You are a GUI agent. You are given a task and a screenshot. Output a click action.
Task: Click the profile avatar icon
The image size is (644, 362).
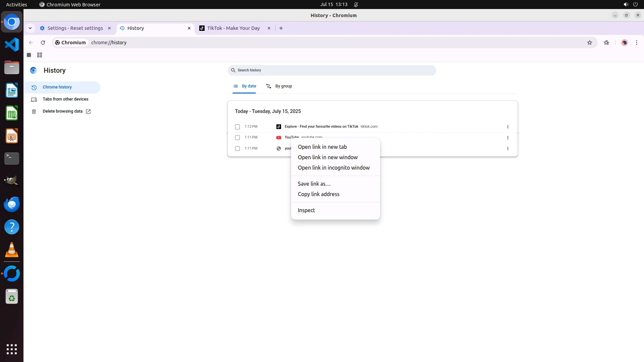click(625, 43)
